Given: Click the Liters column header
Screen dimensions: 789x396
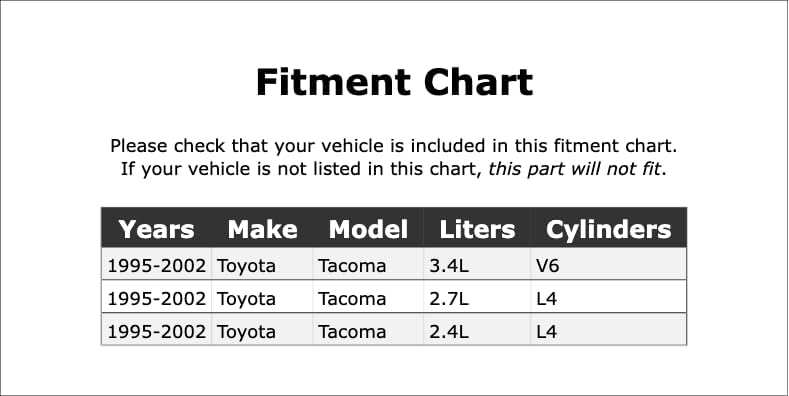Looking at the screenshot, I should 477,229.
